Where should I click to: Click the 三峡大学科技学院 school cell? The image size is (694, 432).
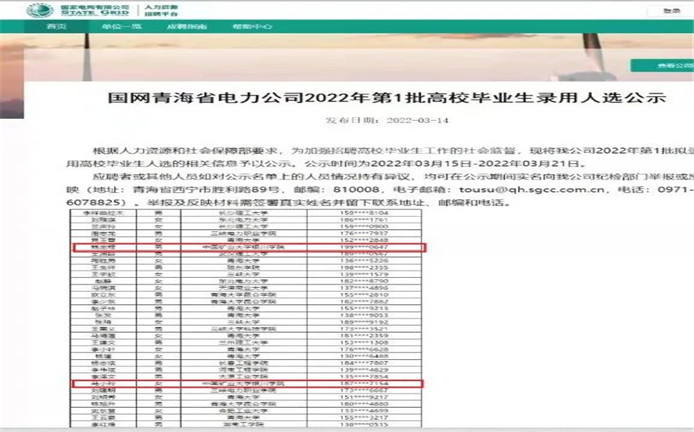[x=243, y=329]
